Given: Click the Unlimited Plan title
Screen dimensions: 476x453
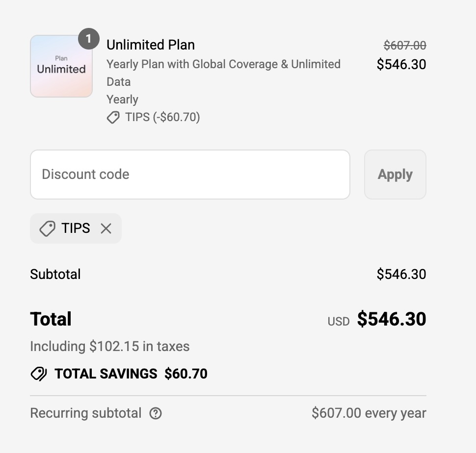Looking at the screenshot, I should coord(150,45).
